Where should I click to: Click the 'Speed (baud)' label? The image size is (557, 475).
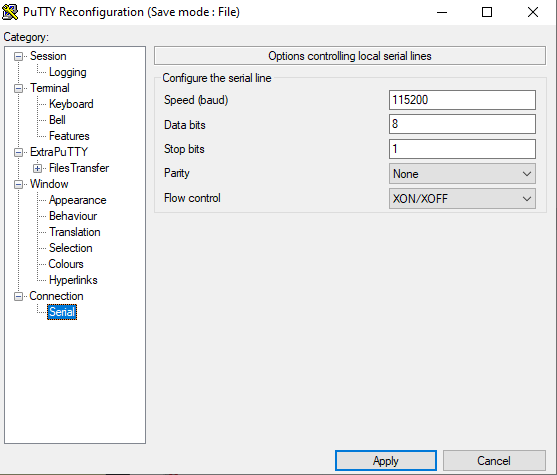196,100
